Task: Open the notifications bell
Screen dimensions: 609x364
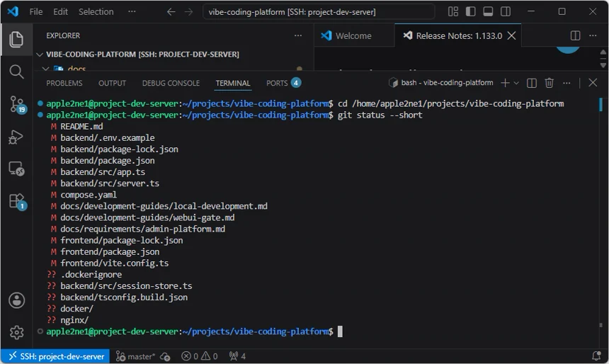Action: [x=596, y=356]
